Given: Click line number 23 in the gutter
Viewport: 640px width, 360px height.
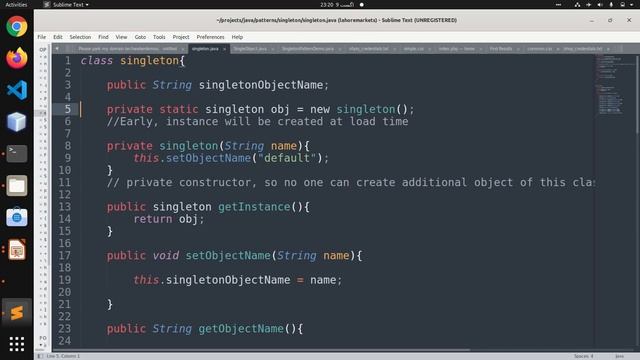Looking at the screenshot, I should [x=64, y=329].
